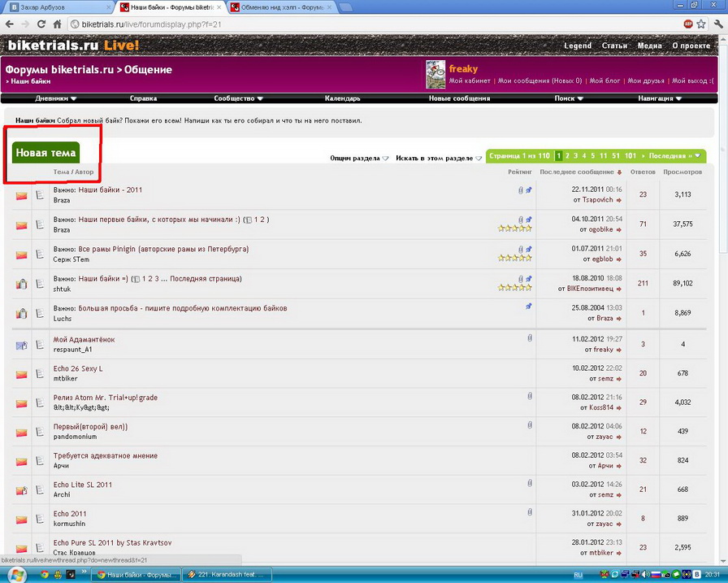Viewport: 728px width, 583px height.
Task: Click five-star rating on Все рамы Pinigin thread
Action: pyautogui.click(x=514, y=258)
